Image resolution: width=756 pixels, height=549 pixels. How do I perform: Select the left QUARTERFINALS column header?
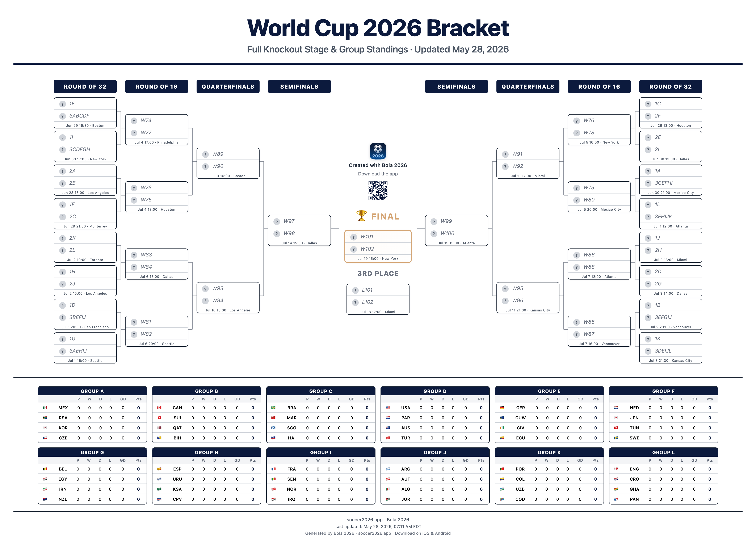point(228,87)
